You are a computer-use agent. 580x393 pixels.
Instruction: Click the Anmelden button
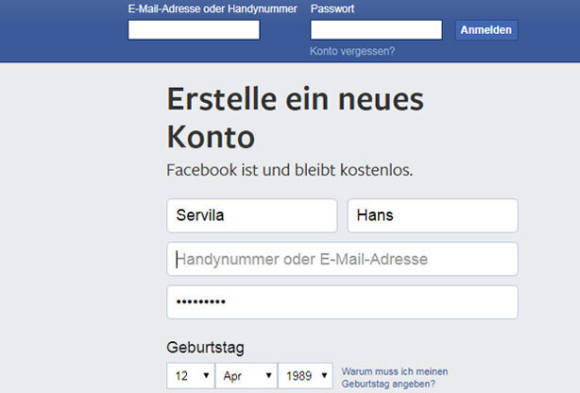486,30
